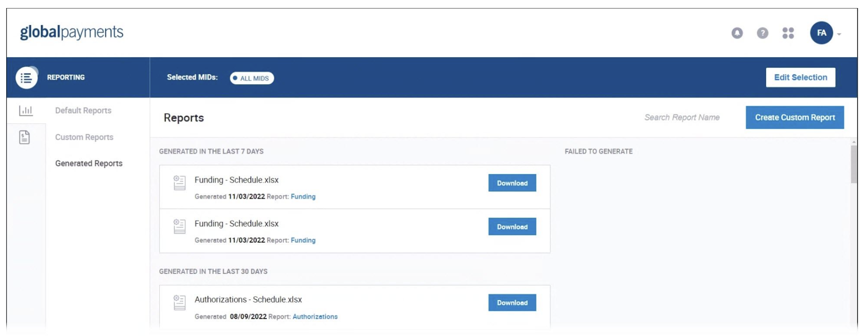This screenshot has height=336, width=868.
Task: Click the reports list vertical scrollbar
Action: (854, 164)
